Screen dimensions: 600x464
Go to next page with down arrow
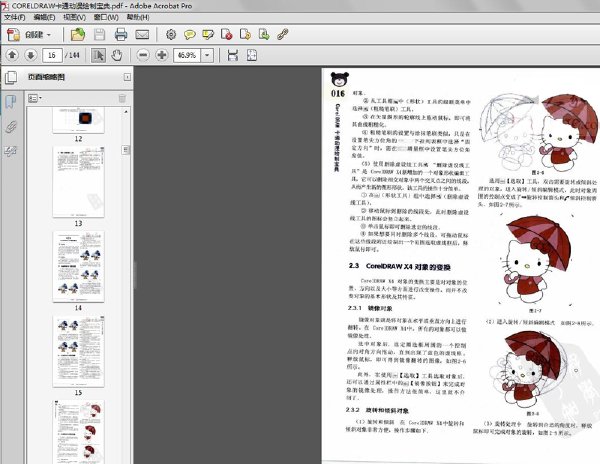(x=31, y=55)
